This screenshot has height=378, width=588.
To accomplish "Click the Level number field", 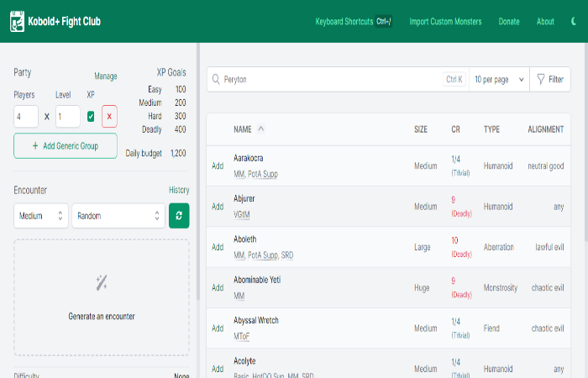I will [x=68, y=116].
